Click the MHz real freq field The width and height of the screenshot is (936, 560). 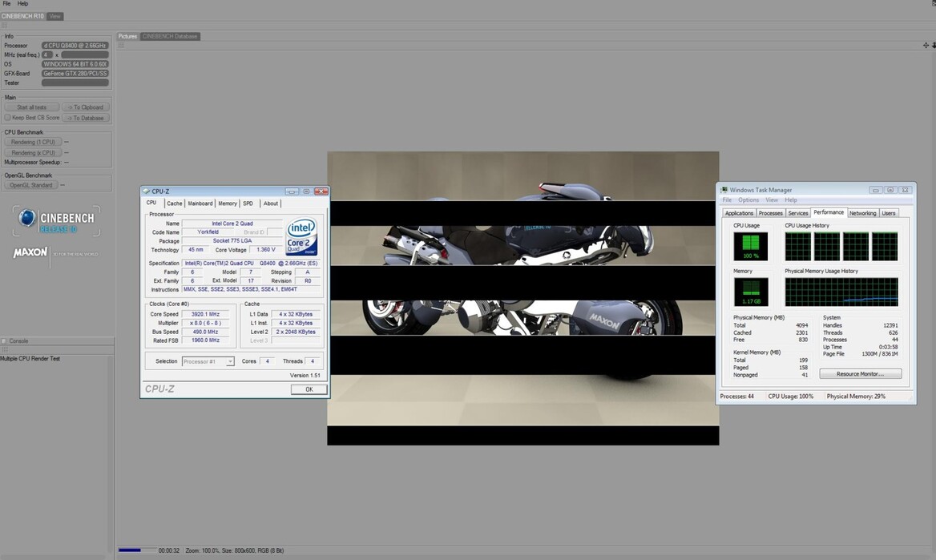pos(85,55)
